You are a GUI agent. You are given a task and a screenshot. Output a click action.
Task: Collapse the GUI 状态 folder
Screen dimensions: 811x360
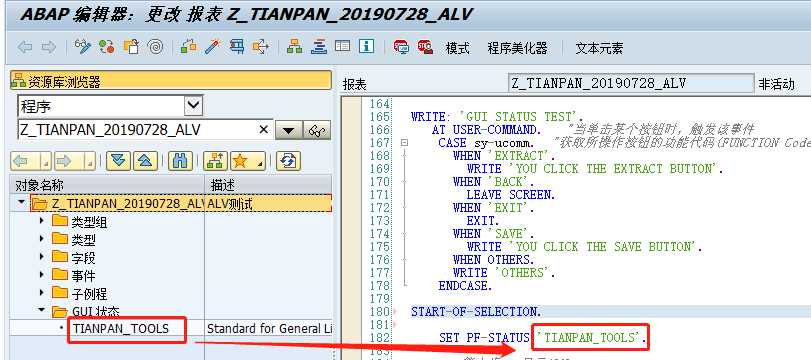click(42, 310)
